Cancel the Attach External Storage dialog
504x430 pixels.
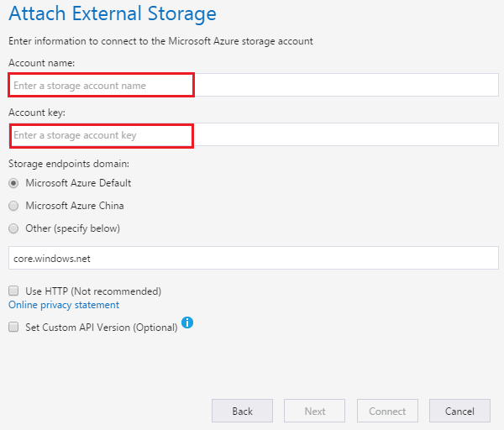click(459, 411)
